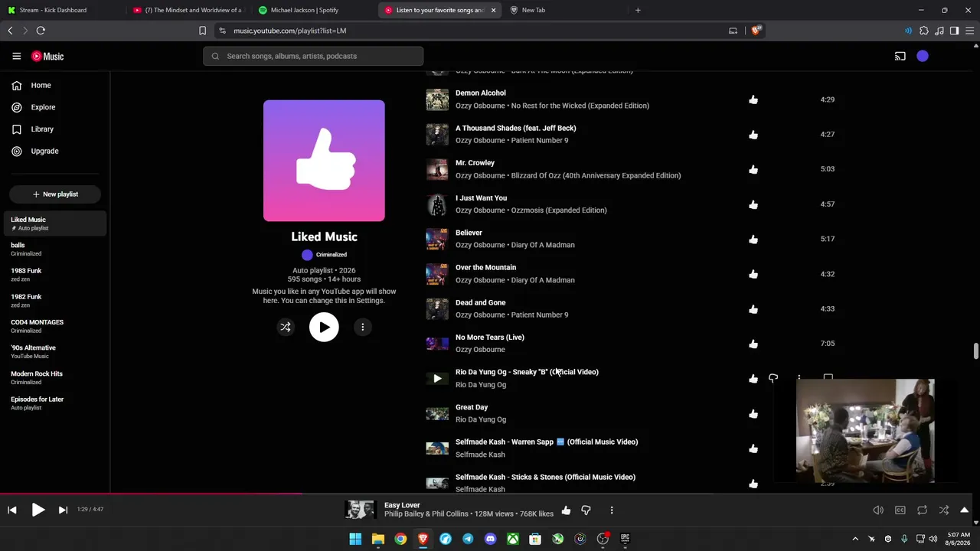Open the YouTube Music guide hamburger menu
Image resolution: width=980 pixels, height=551 pixels.
click(x=16, y=56)
